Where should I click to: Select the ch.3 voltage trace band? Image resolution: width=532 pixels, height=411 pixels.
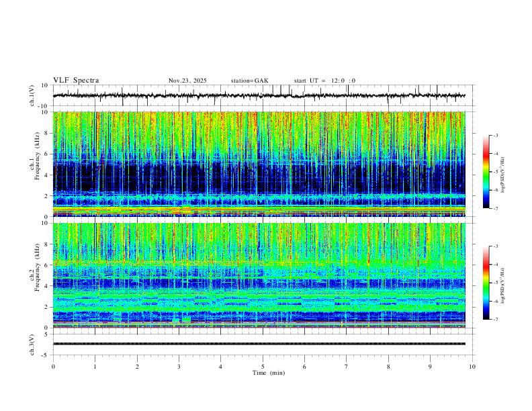click(259, 344)
